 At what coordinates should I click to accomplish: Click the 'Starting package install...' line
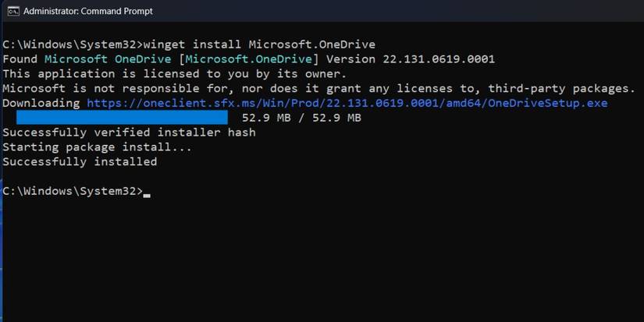click(96, 147)
